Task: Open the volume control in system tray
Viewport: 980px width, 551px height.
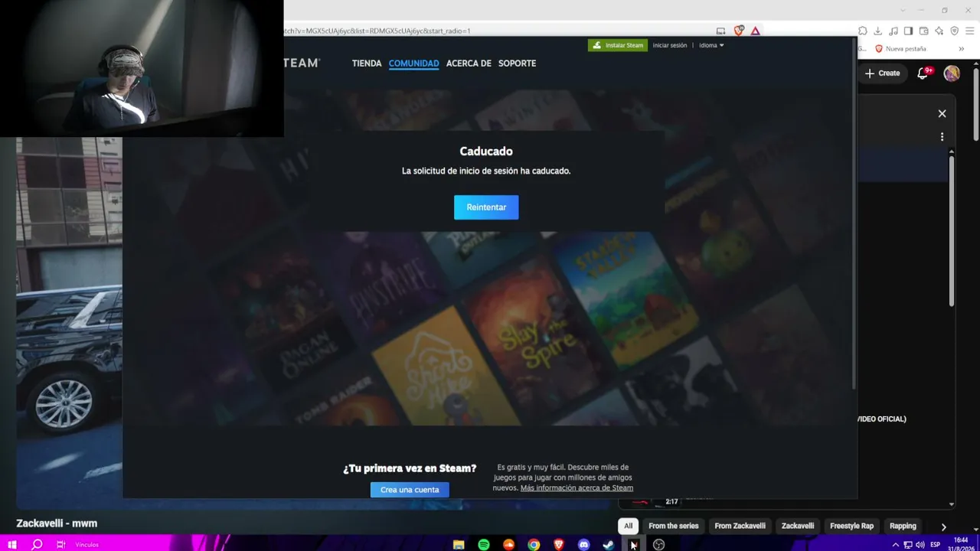Action: tap(920, 545)
